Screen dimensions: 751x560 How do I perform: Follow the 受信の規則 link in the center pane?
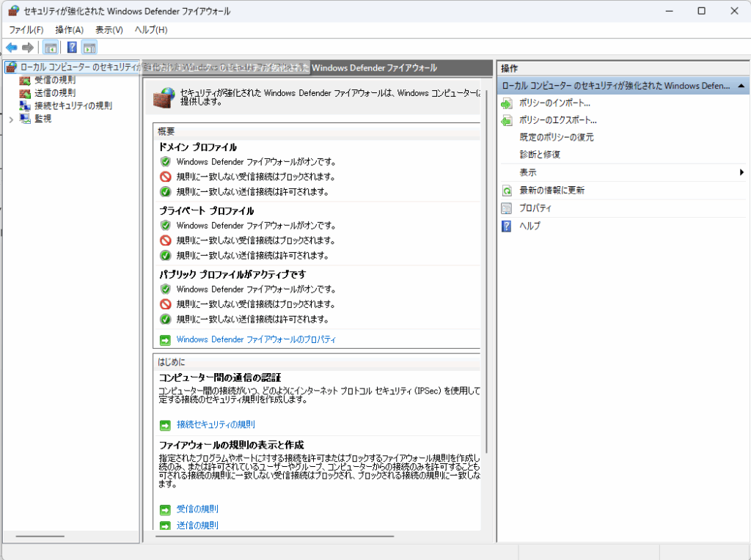tap(197, 509)
